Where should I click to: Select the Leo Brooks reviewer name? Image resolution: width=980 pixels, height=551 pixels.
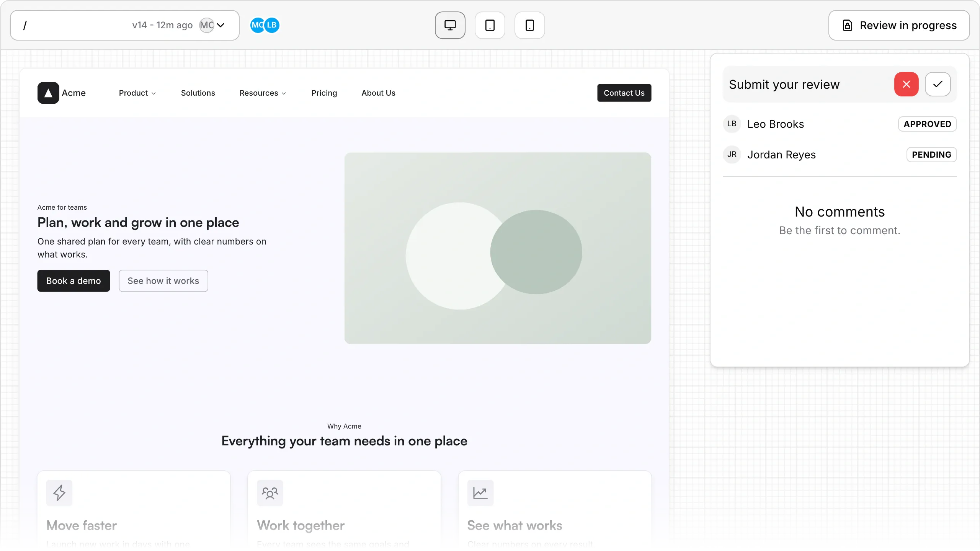(x=776, y=124)
